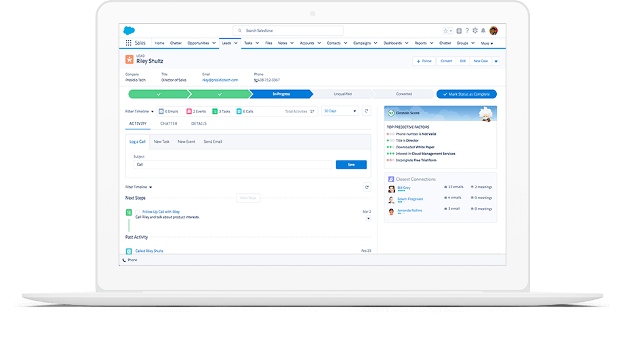Viewport: 644px width, 363px height.
Task: Click Amanda Rollins's avatar
Action: click(x=391, y=212)
